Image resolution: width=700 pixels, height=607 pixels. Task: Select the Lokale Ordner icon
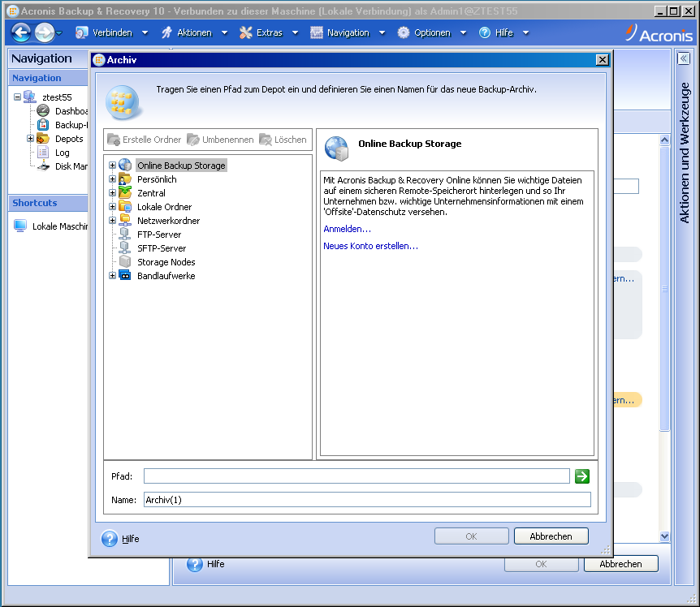pos(125,207)
